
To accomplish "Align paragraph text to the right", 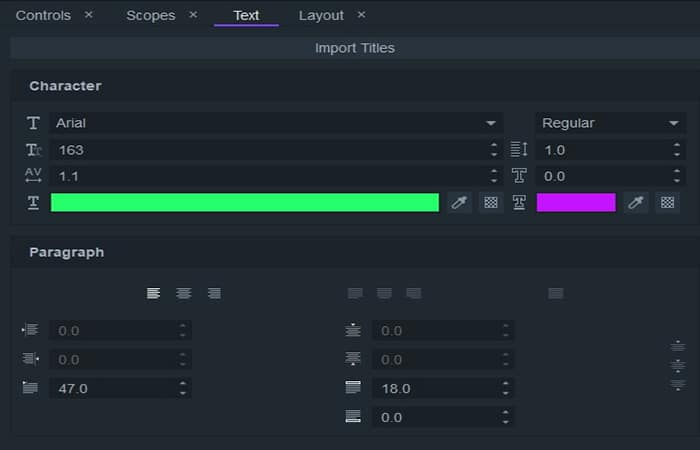I will [214, 293].
